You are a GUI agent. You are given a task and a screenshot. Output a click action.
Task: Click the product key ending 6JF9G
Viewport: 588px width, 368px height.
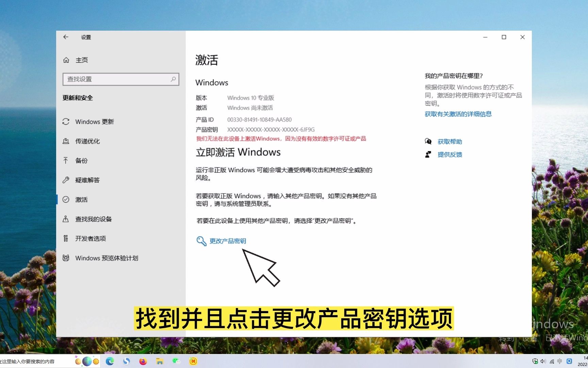pyautogui.click(x=271, y=129)
